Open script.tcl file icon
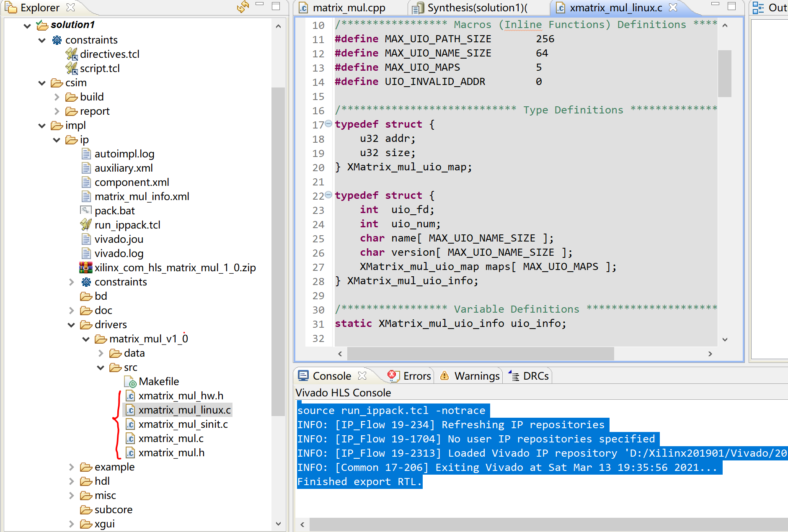The image size is (788, 532). (x=72, y=68)
